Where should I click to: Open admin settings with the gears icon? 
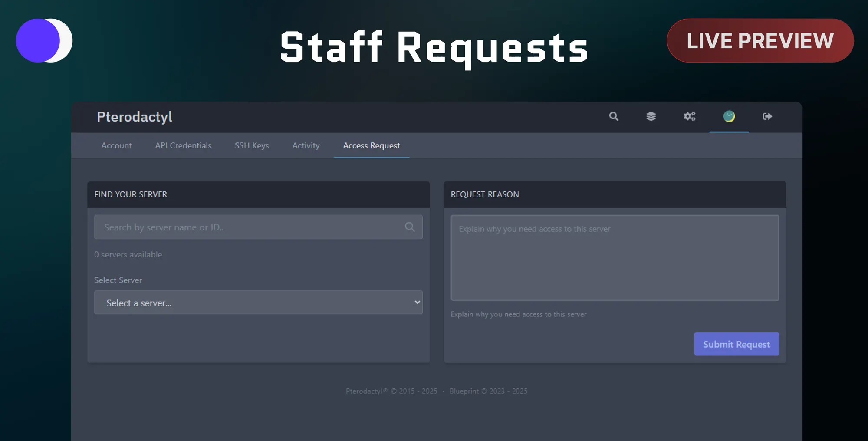tap(689, 116)
